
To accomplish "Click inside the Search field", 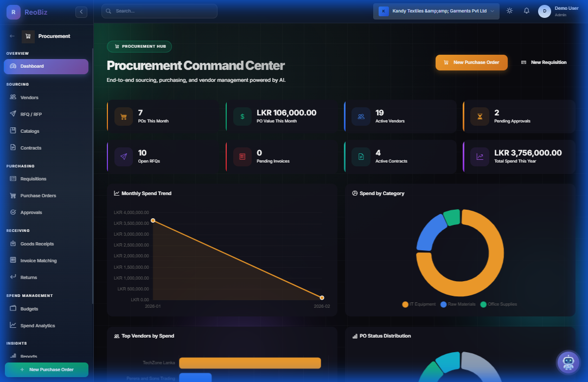I will (x=159, y=11).
